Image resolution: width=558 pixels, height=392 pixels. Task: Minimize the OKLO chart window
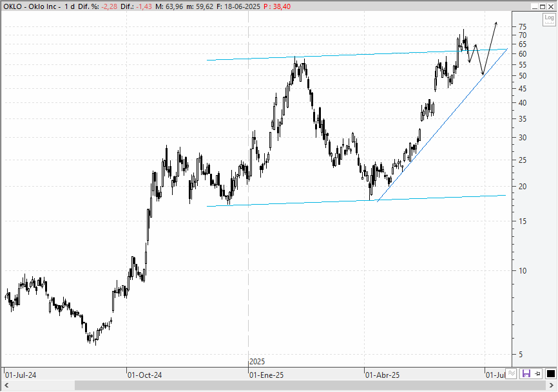535,6
